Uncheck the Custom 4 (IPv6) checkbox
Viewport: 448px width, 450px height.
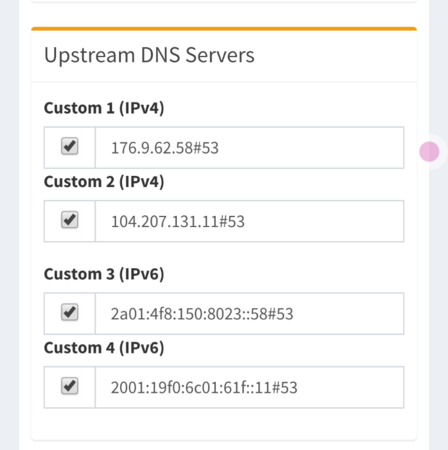[x=70, y=386]
